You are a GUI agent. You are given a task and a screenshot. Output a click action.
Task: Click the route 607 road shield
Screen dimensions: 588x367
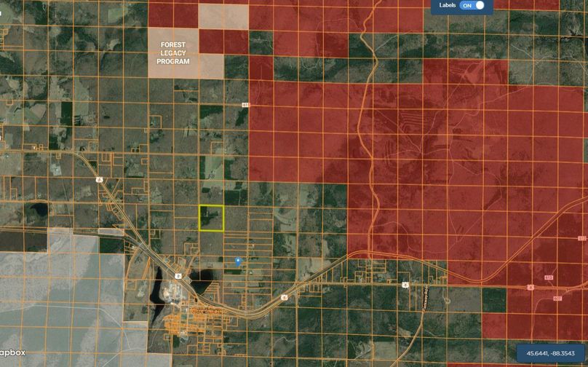[557, 299]
